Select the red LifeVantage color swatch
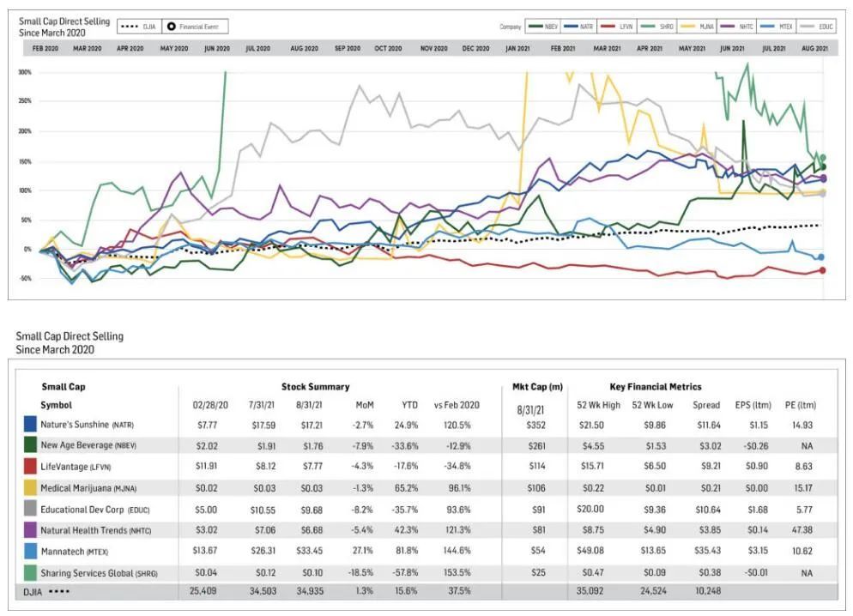Viewport: 853px width, 616px height. [x=30, y=467]
